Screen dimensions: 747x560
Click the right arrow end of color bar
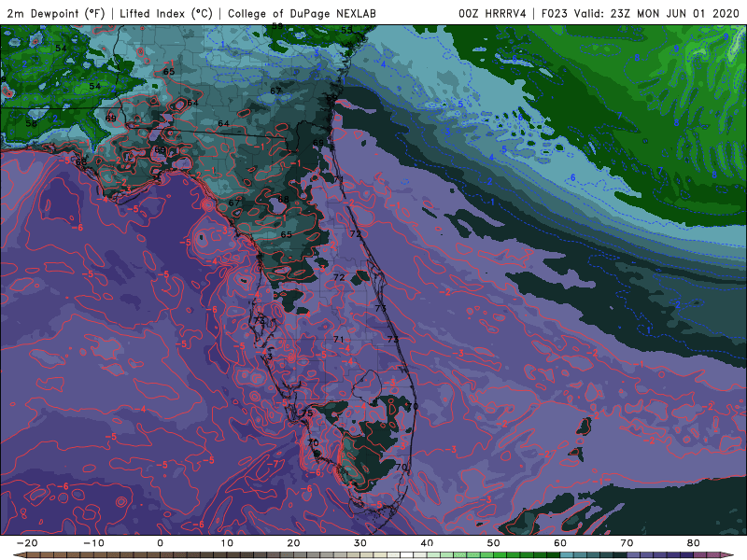coord(727,555)
